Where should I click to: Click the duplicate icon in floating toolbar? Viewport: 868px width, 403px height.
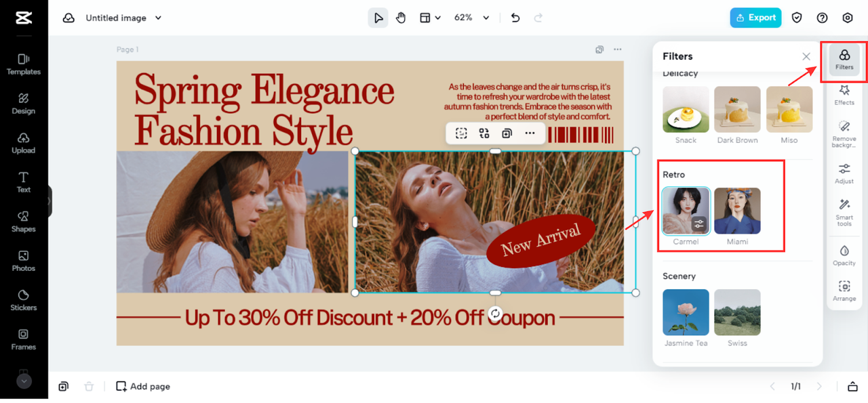pyautogui.click(x=507, y=133)
